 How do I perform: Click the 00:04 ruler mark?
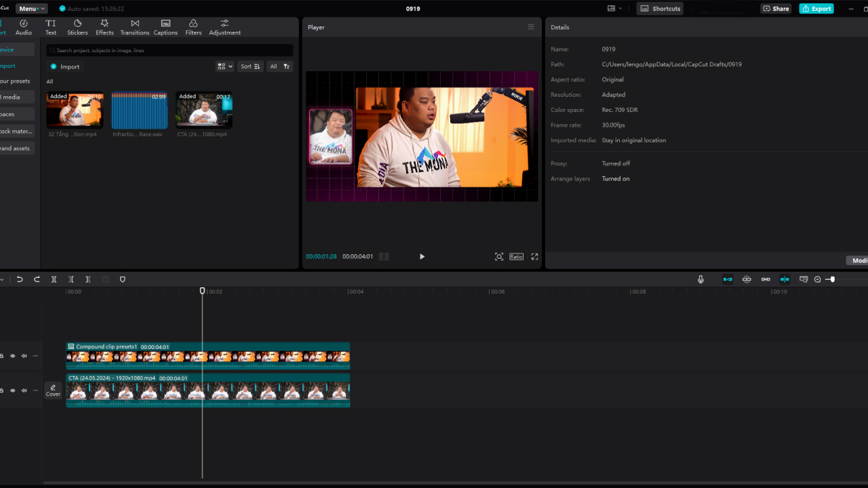click(356, 291)
